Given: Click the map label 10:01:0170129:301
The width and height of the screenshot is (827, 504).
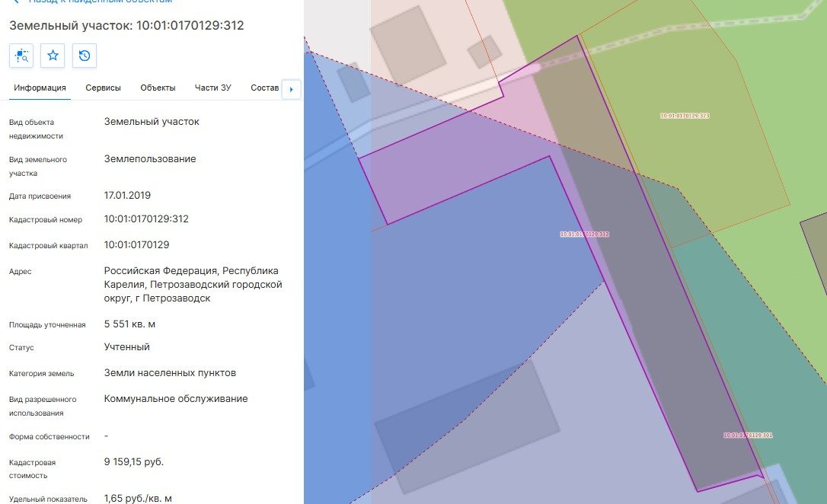Looking at the screenshot, I should 748,435.
